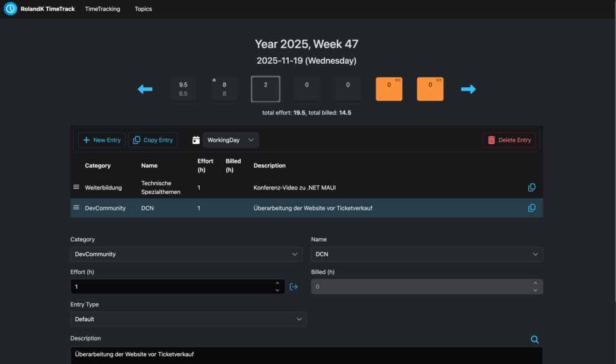The width and height of the screenshot is (616, 364).
Task: Open the WorkingDay day type dropdown
Action: pyautogui.click(x=231, y=140)
